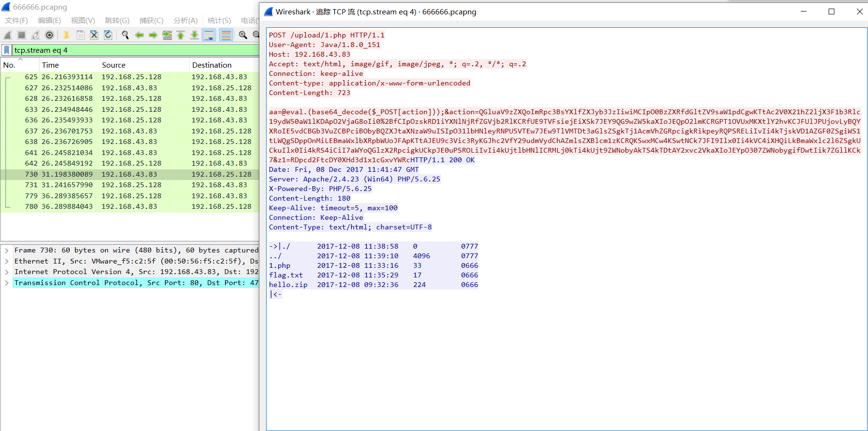Select packet number 627 row
The width and height of the screenshot is (868, 431).
pyautogui.click(x=130, y=88)
